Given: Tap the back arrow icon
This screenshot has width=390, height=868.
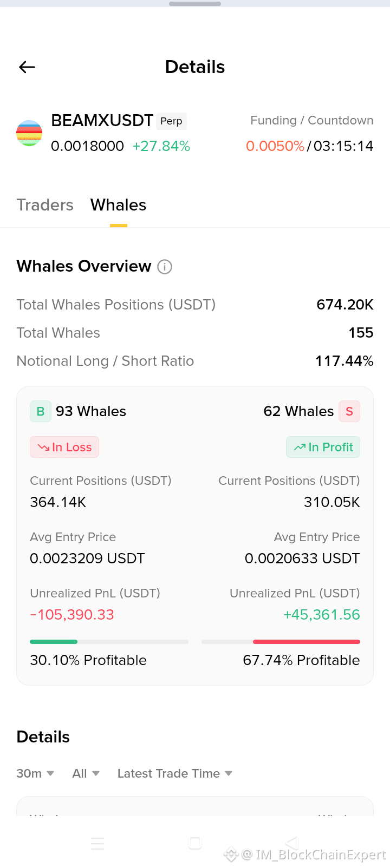Looking at the screenshot, I should [x=27, y=67].
